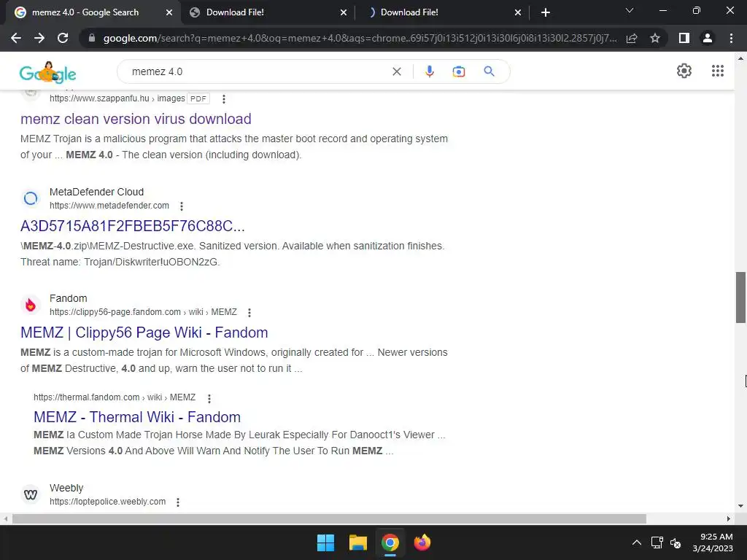The image size is (747, 560).
Task: Click the PDF label on the szappanfu result
Action: [198, 98]
